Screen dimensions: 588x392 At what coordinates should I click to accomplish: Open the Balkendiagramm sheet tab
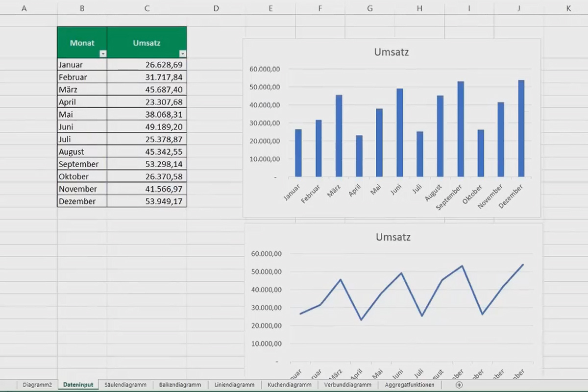coord(180,385)
